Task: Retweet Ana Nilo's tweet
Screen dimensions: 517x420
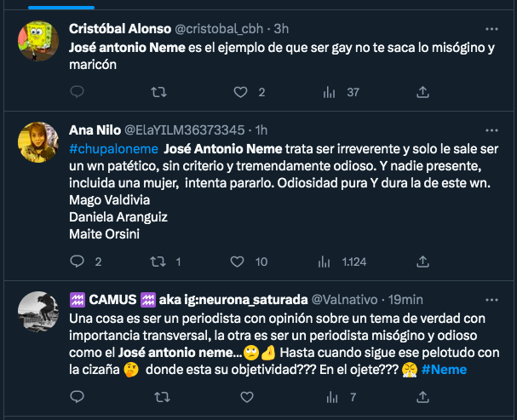Action: [158, 262]
